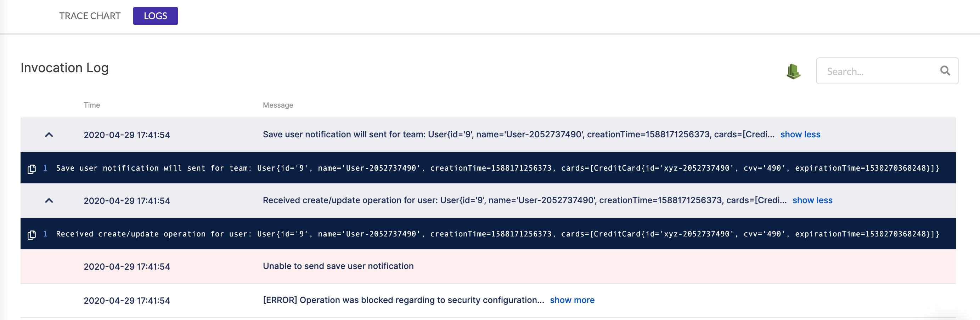
Task: Click the timestamp of the ERROR row
Action: [x=127, y=301]
